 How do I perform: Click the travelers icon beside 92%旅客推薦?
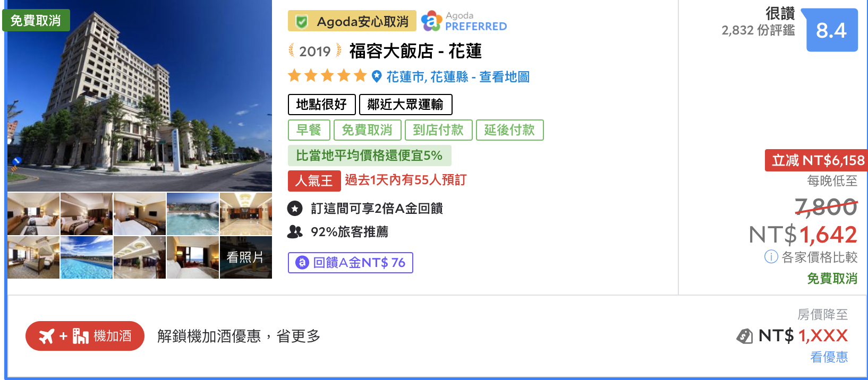[295, 232]
